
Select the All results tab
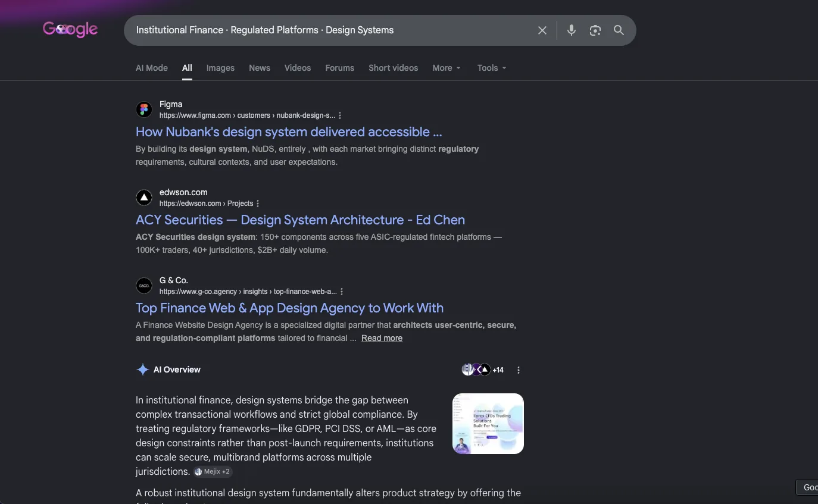[187, 68]
